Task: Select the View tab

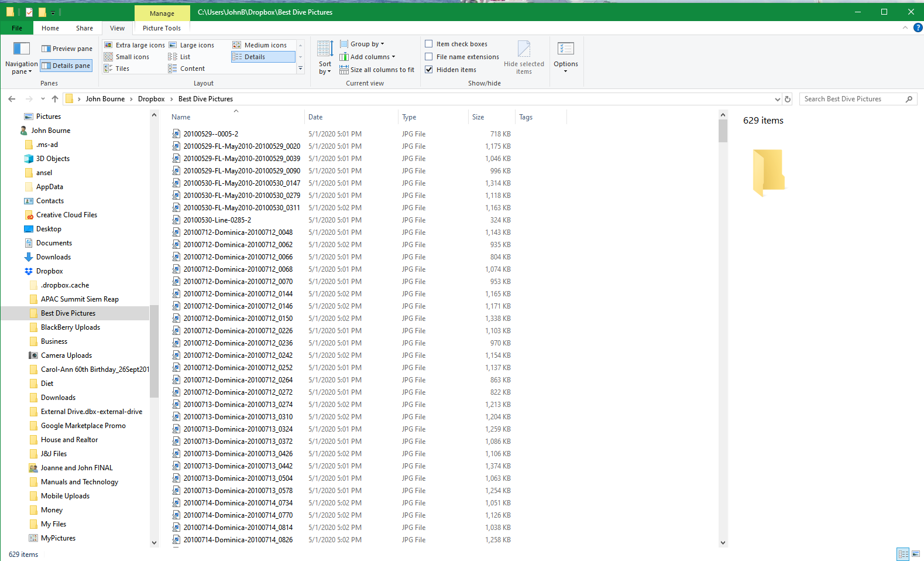Action: pos(117,28)
